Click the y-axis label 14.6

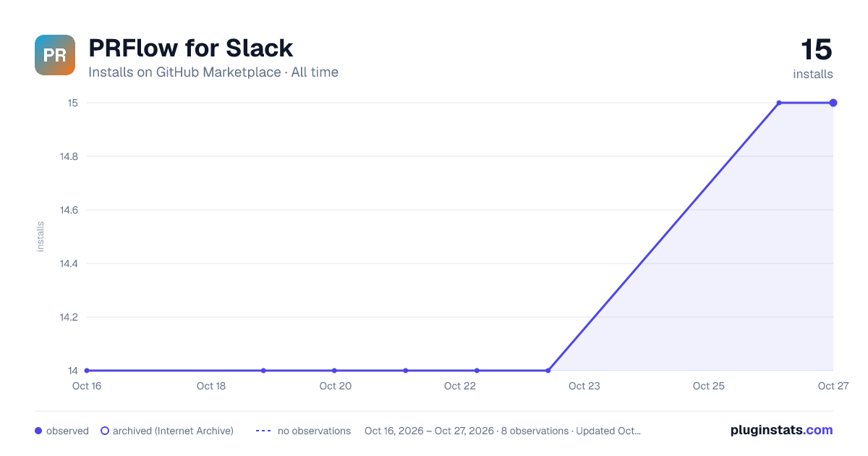pos(69,210)
